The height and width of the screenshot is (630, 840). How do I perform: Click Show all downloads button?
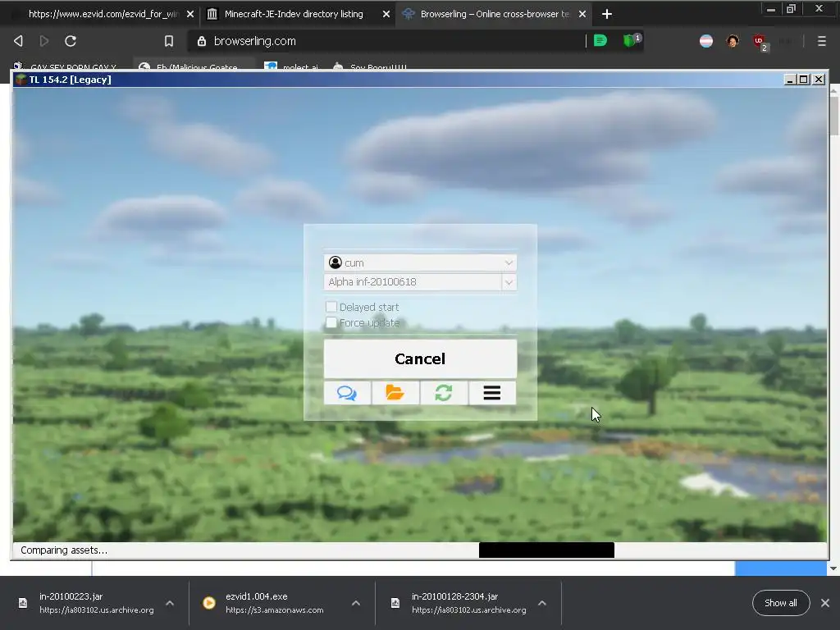[781, 603]
